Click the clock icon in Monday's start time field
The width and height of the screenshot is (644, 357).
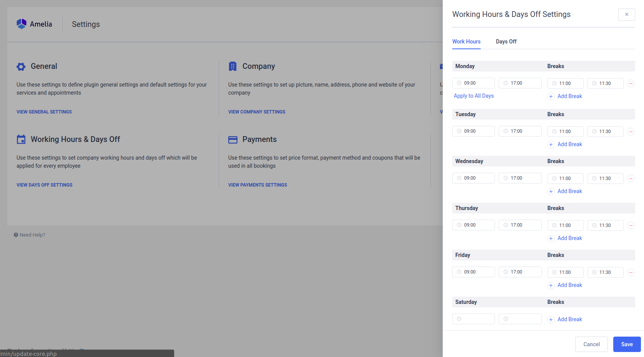coord(459,83)
